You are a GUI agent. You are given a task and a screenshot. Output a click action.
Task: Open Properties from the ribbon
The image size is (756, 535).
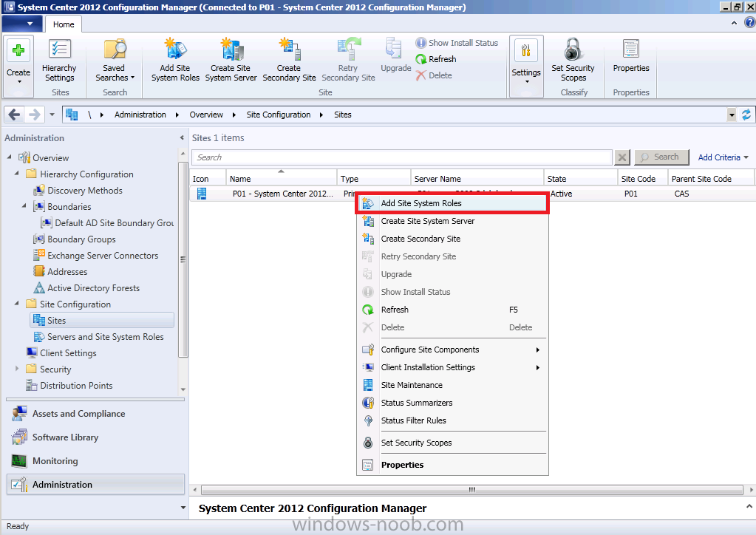click(631, 56)
